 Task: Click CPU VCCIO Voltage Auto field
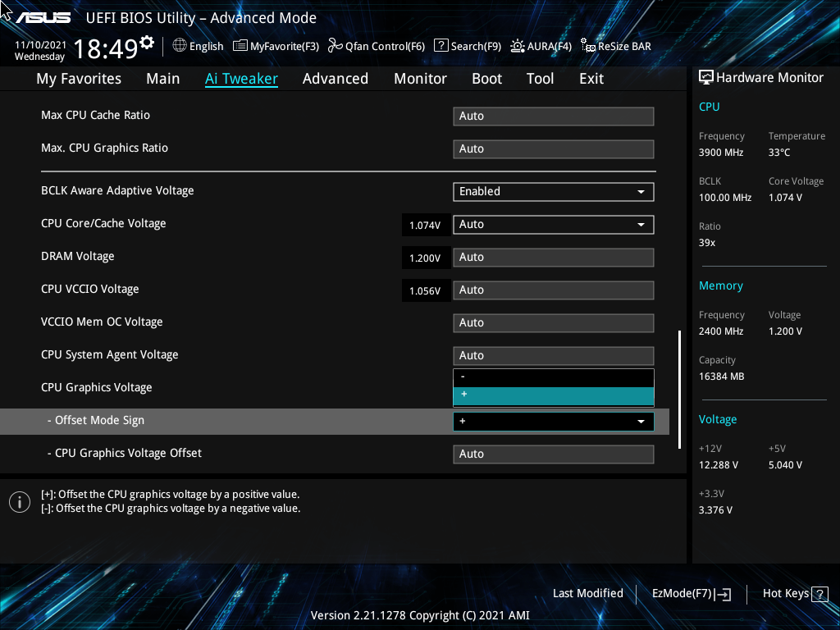pos(554,290)
